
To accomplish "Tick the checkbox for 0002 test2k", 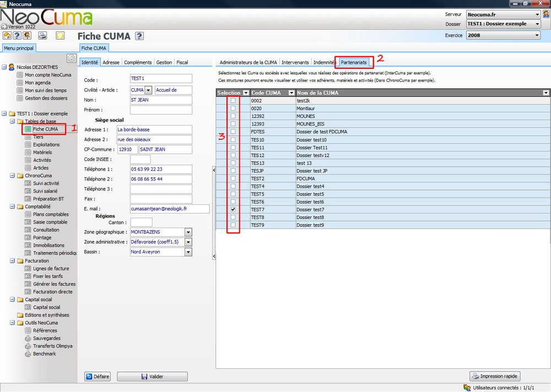I will 233,100.
